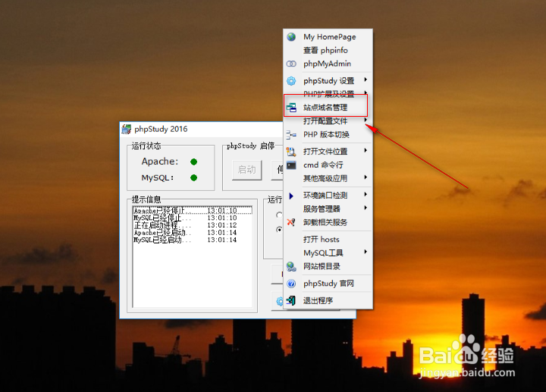The height and width of the screenshot is (392, 546).
Task: Click the phpStudy 设置 gear icon
Action: point(291,81)
